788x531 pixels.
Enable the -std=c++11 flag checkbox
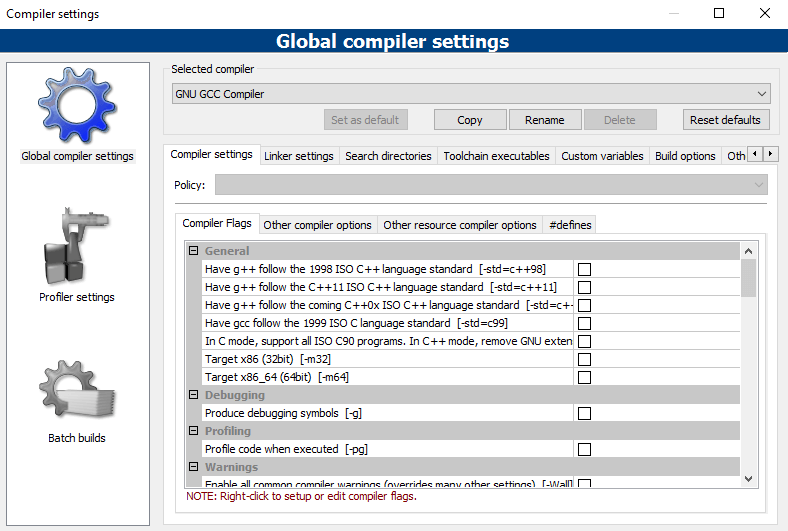coord(584,287)
